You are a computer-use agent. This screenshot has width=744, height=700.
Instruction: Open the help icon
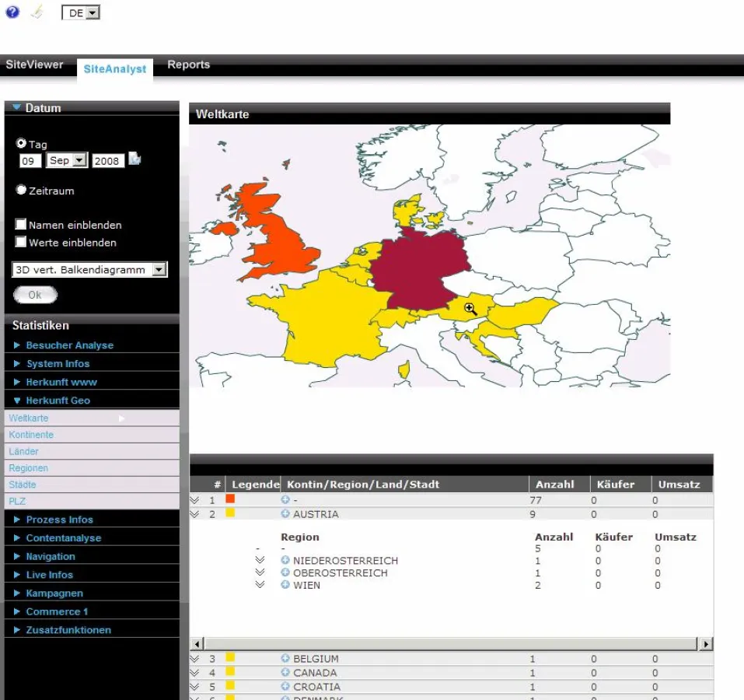(x=12, y=12)
